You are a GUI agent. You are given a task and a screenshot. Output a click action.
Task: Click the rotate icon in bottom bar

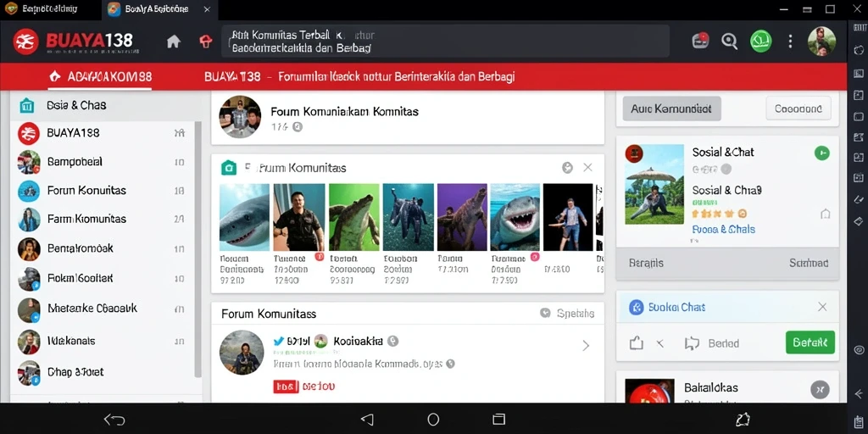coord(743,419)
